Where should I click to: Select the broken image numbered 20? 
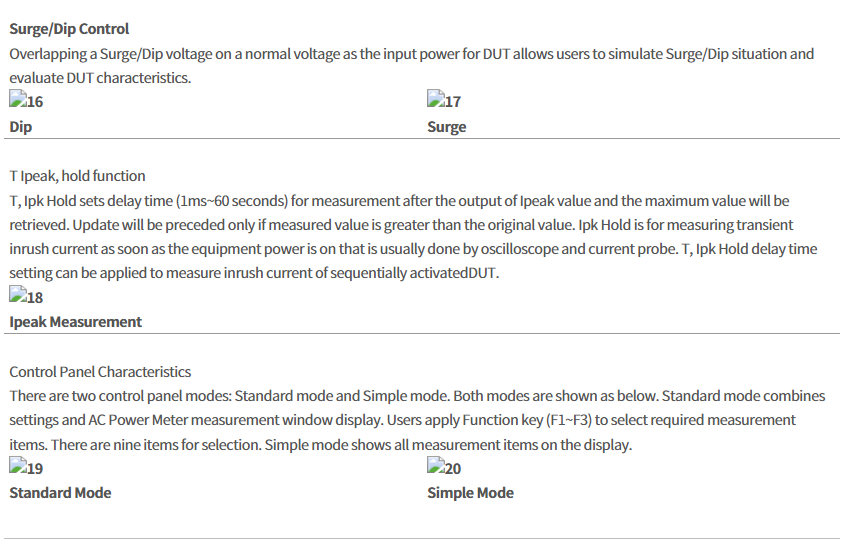pyautogui.click(x=444, y=467)
